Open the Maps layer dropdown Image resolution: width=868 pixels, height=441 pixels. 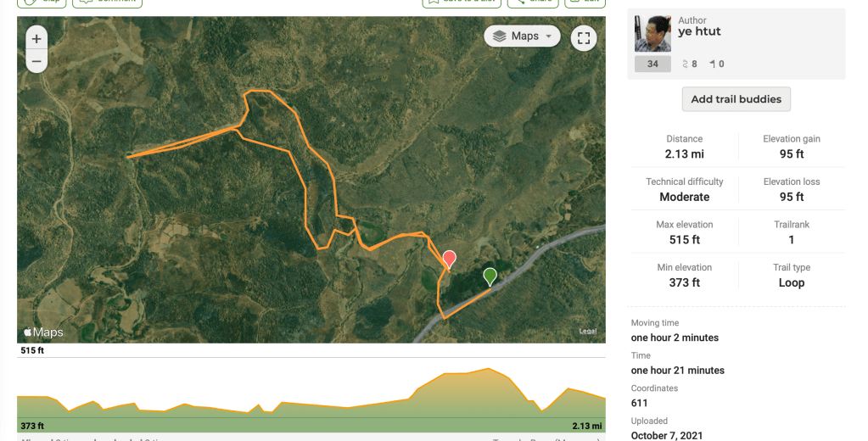523,36
